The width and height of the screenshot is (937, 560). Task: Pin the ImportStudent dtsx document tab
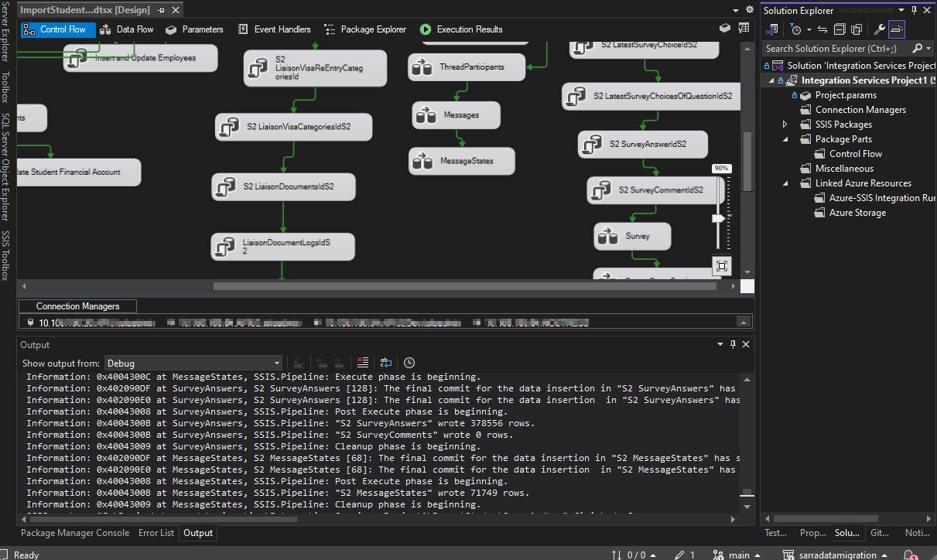coord(161,10)
